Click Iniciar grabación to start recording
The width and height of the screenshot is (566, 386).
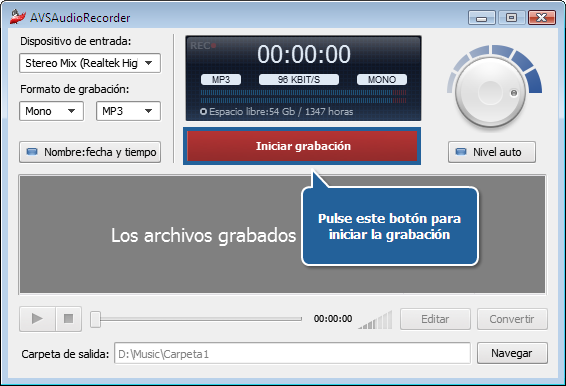(302, 146)
